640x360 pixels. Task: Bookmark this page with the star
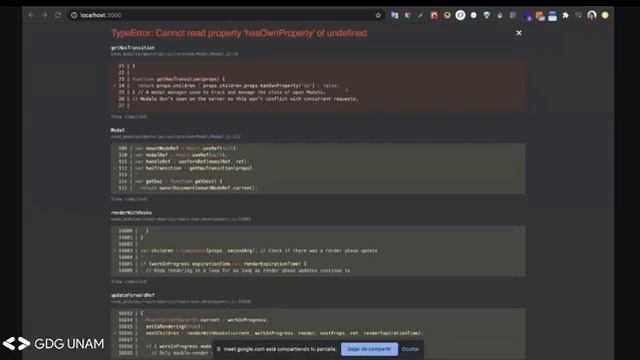click(x=378, y=15)
